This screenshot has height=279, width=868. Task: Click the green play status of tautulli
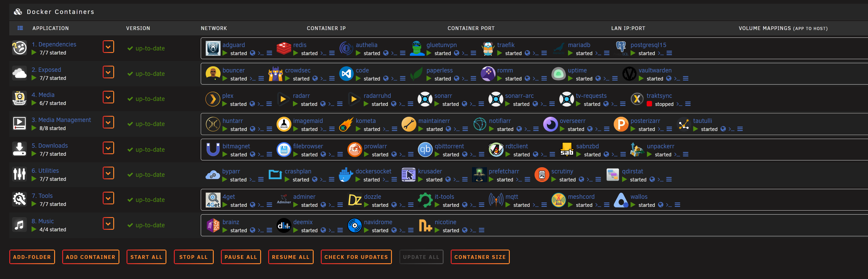point(695,129)
